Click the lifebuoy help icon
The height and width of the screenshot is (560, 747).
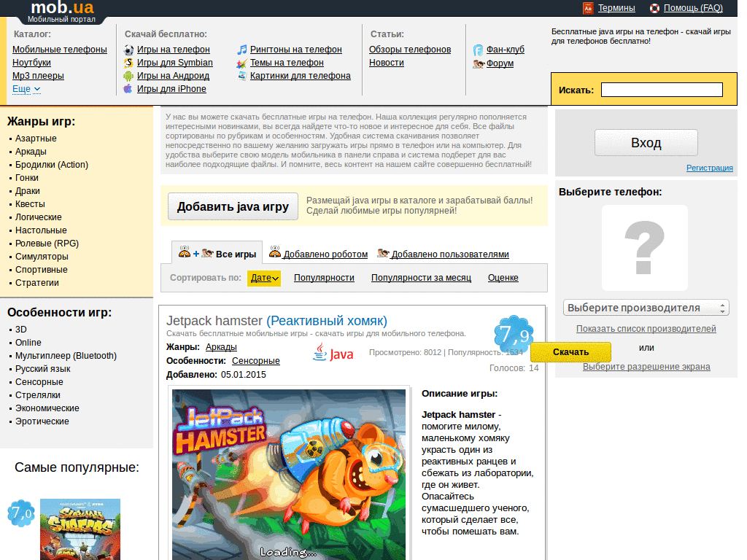(654, 8)
